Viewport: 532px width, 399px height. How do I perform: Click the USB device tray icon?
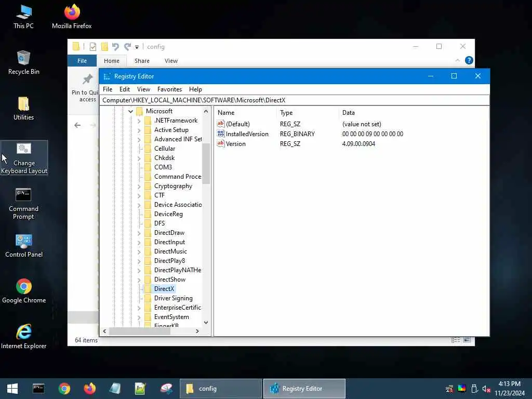(x=474, y=389)
